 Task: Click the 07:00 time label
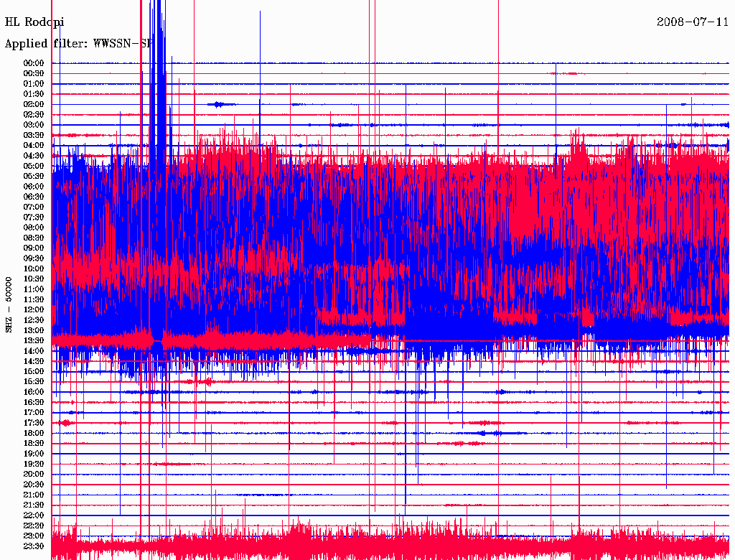coord(34,207)
